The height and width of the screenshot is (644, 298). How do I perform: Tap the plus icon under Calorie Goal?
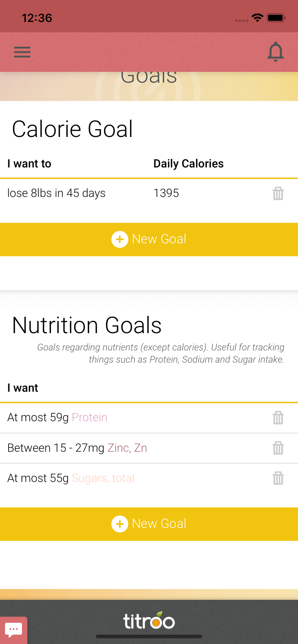(120, 239)
